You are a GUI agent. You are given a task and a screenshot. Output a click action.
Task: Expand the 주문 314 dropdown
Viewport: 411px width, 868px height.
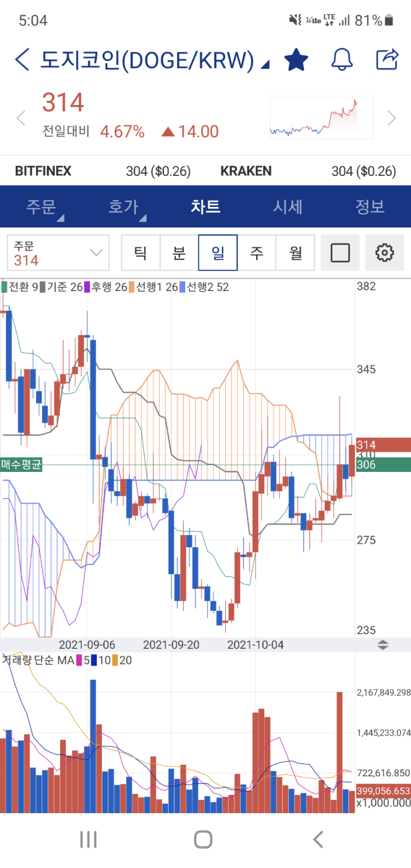point(58,253)
